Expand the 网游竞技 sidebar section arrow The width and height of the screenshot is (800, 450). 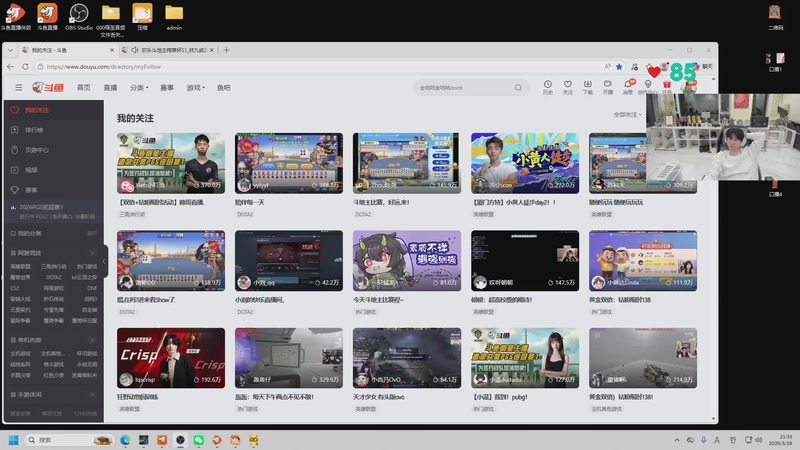92,253
